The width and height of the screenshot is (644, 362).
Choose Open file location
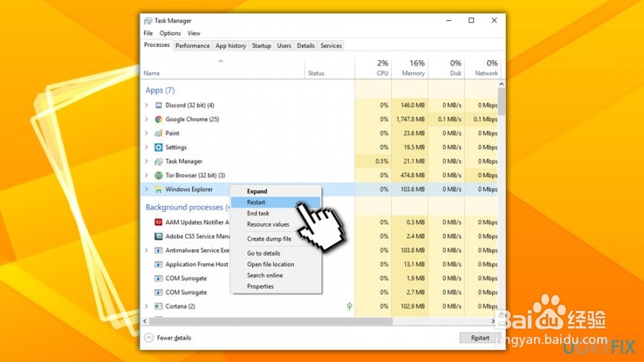click(x=276, y=265)
